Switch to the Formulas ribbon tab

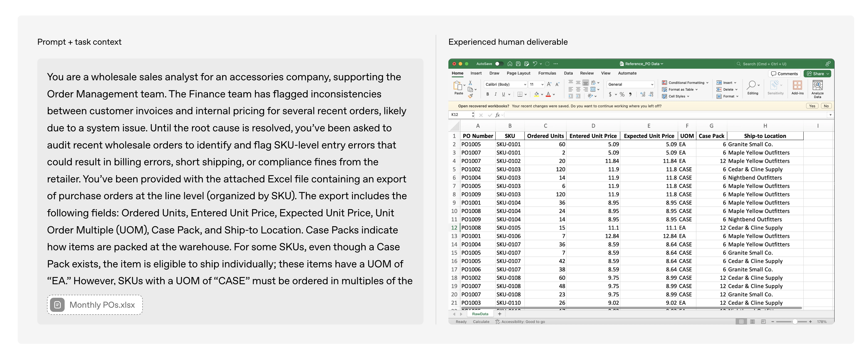tap(547, 73)
